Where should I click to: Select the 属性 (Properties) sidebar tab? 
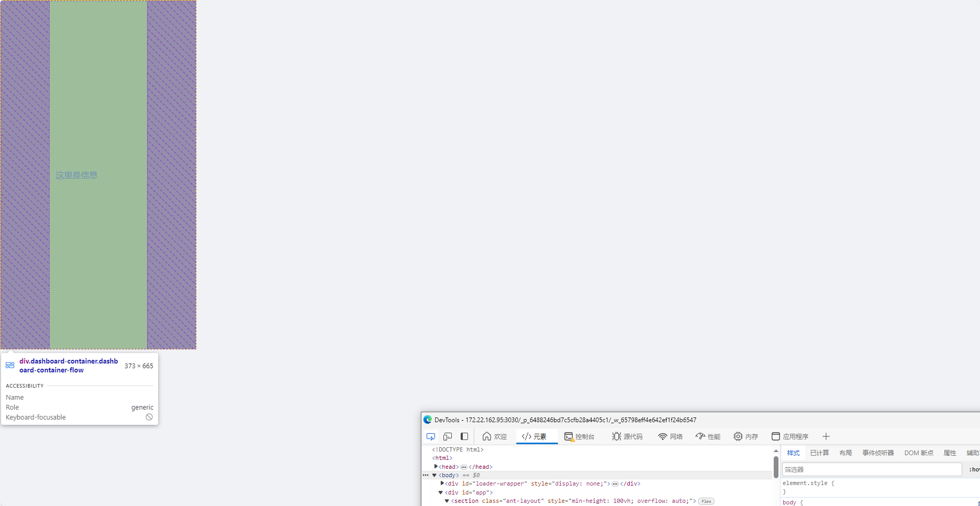(950, 453)
